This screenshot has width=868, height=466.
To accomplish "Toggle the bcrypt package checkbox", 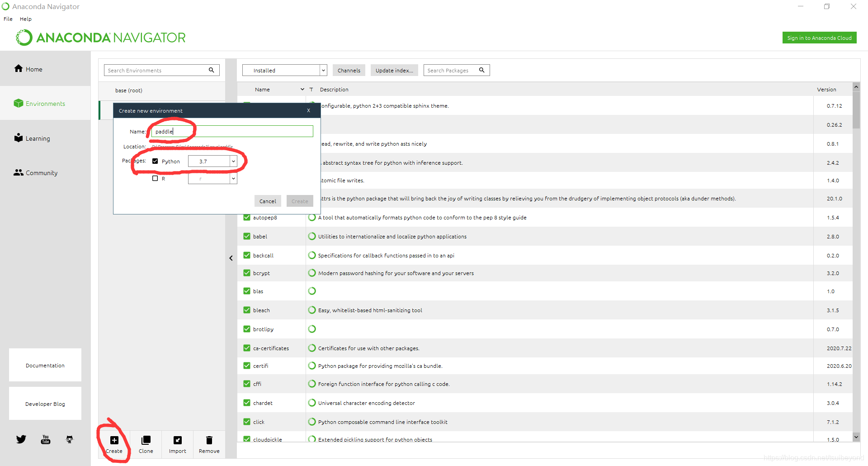I will coord(247,273).
